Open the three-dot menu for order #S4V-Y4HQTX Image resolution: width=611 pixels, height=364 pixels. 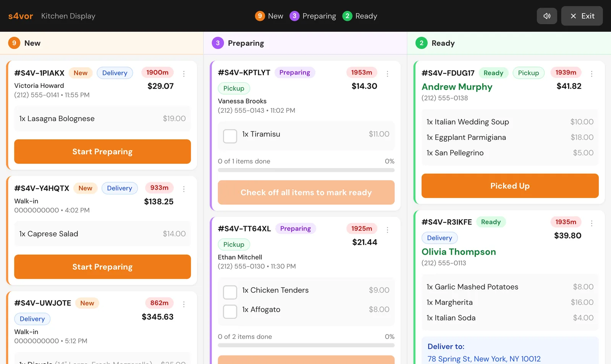(184, 189)
